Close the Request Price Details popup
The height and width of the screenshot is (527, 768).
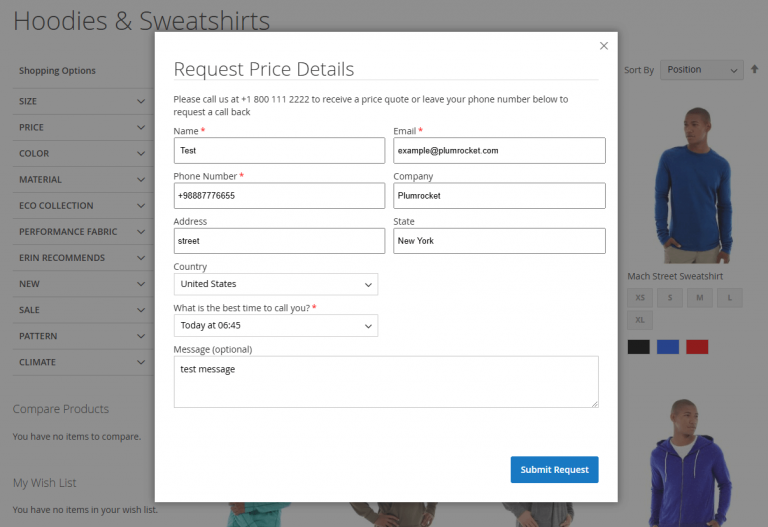pyautogui.click(x=603, y=45)
